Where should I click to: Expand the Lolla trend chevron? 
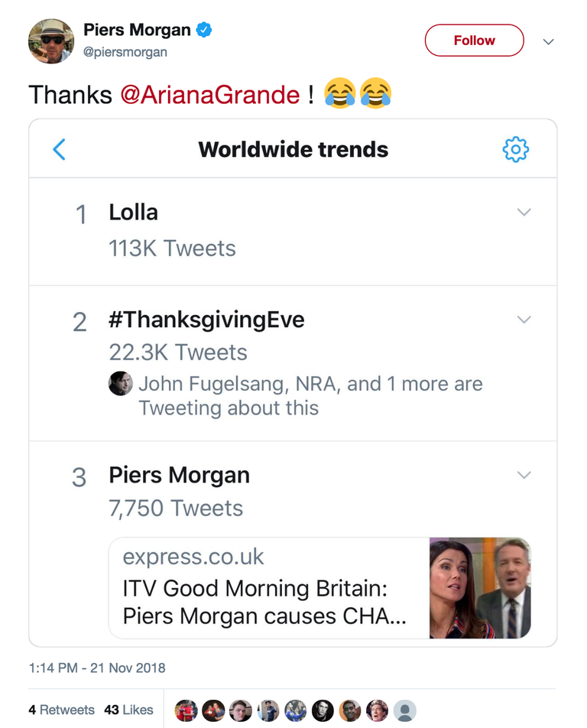(524, 212)
